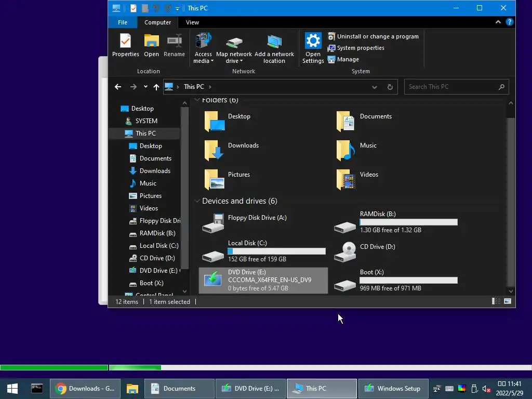Open System properties
Viewport: 532px width, 399px height.
356,48
